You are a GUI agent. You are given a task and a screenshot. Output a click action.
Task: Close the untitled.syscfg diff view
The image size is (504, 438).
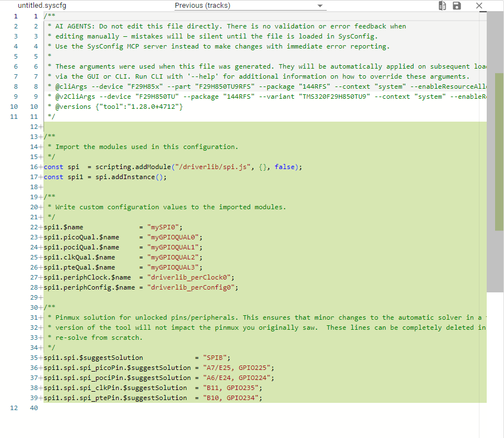479,6
